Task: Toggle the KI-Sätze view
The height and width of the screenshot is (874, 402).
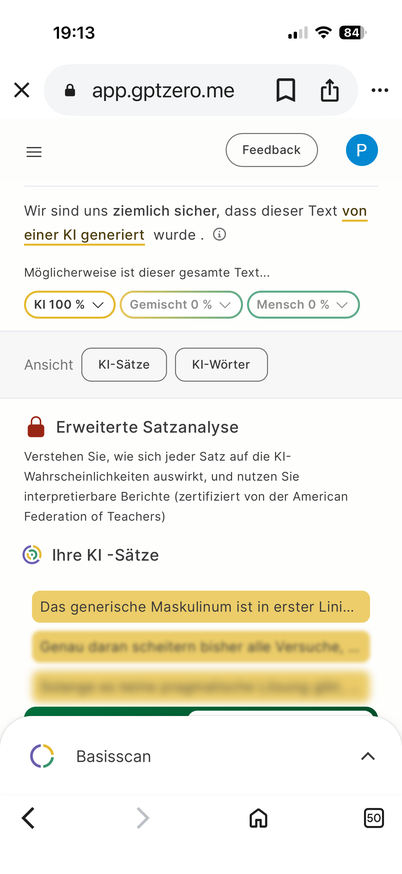Action: pyautogui.click(x=124, y=365)
